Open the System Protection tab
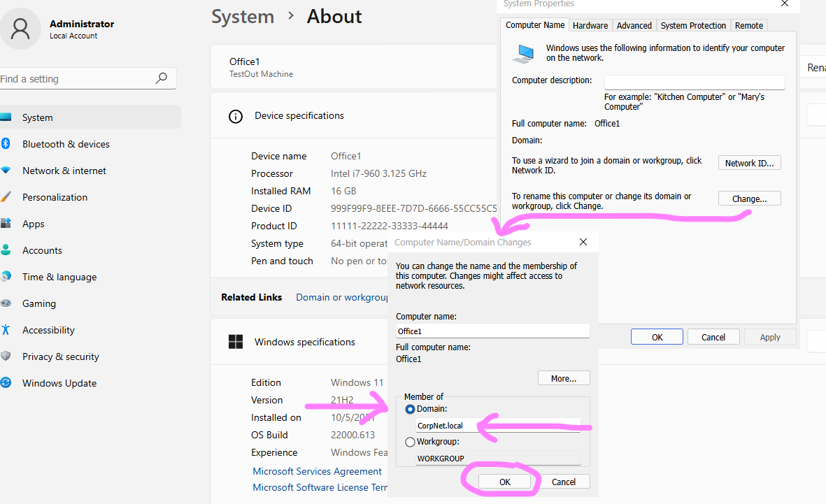 (x=693, y=25)
